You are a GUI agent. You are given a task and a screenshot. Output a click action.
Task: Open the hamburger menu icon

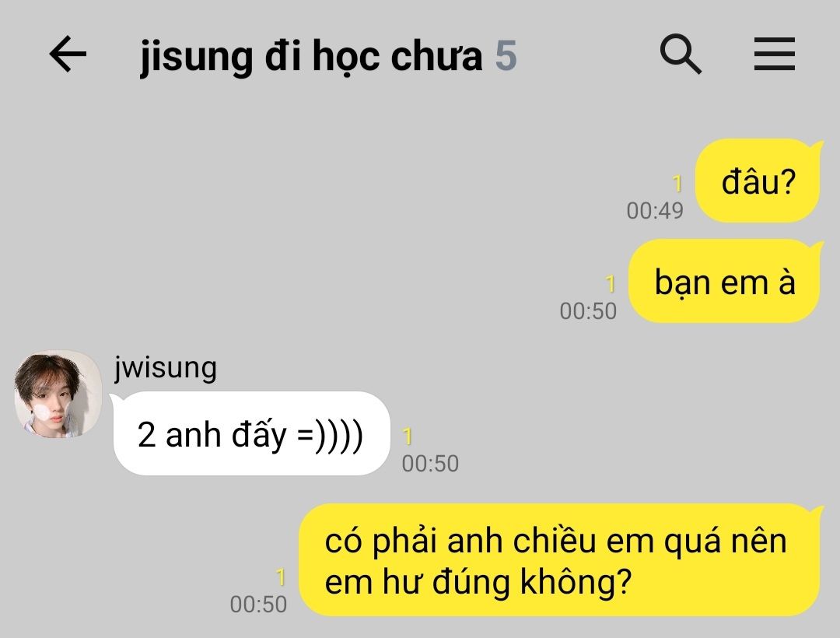pos(774,54)
